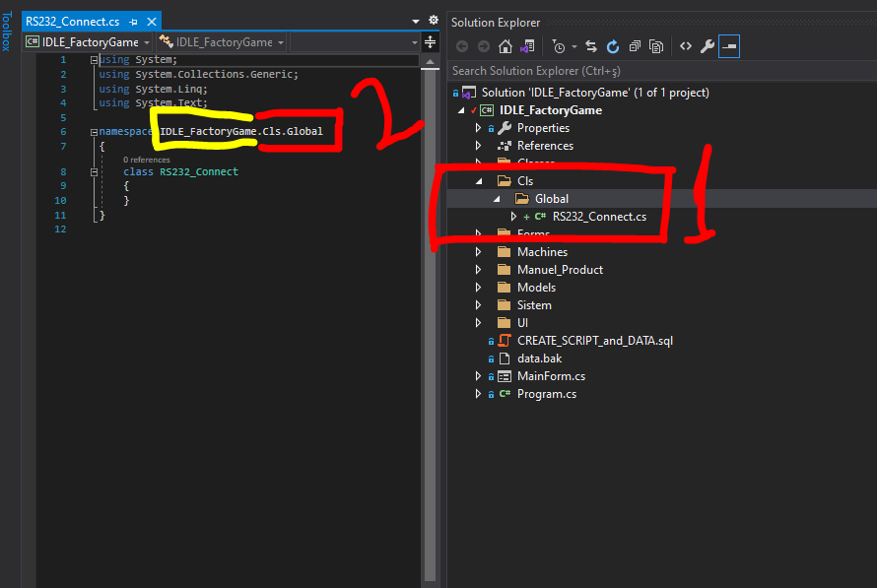Toggle Preview Selected Items button
Image resolution: width=877 pixels, height=588 pixels.
pyautogui.click(x=729, y=46)
